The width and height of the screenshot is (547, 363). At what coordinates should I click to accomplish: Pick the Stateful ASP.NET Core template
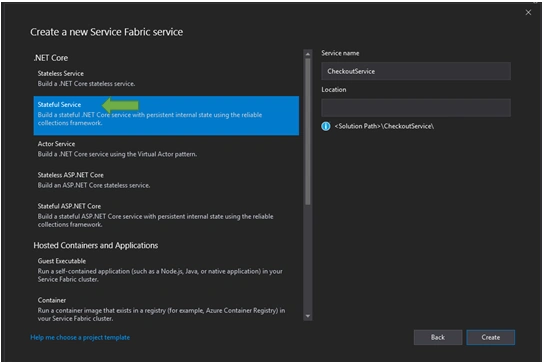(x=166, y=215)
